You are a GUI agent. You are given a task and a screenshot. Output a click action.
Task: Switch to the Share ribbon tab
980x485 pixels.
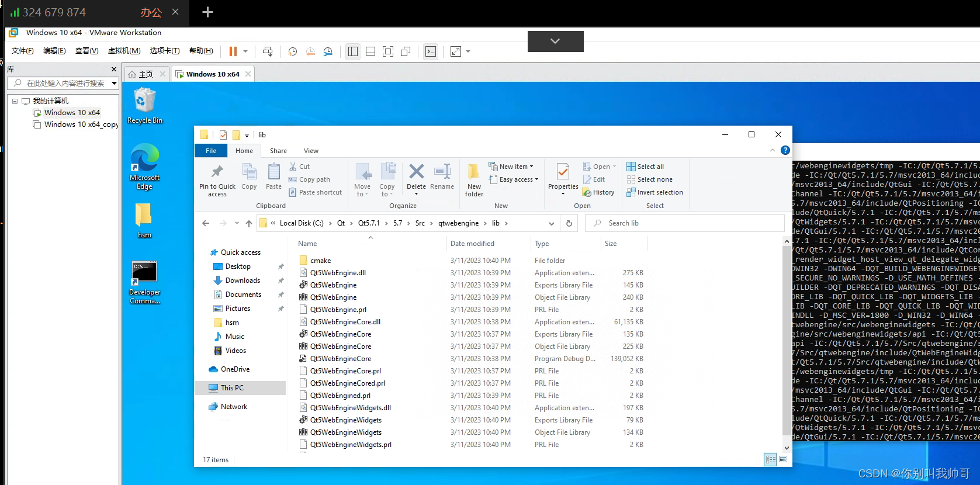278,151
